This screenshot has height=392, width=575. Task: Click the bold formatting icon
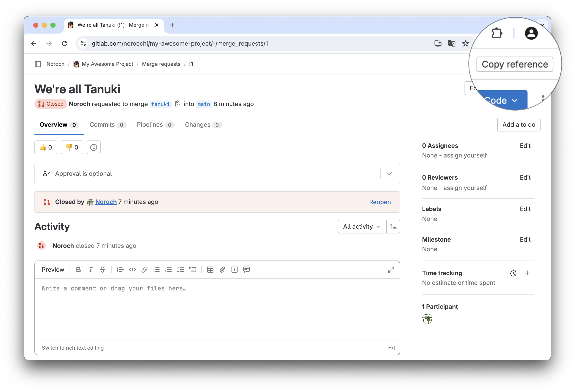coord(78,270)
